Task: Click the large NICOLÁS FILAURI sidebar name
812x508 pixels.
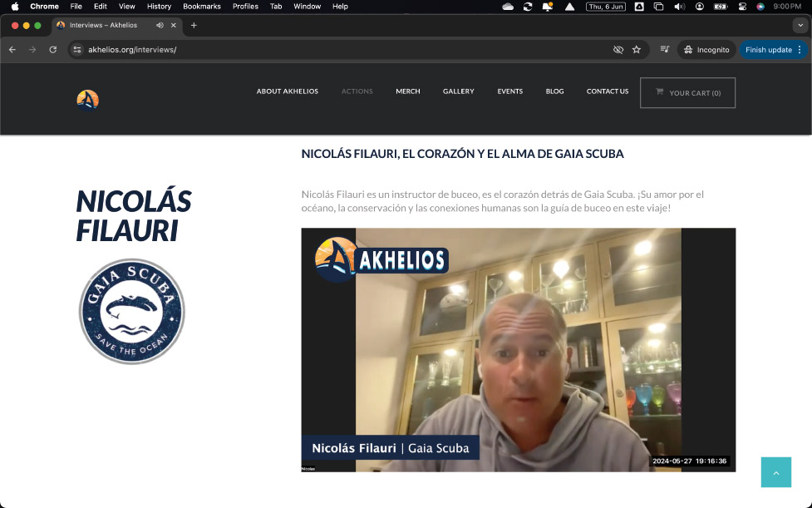Action: [134, 215]
